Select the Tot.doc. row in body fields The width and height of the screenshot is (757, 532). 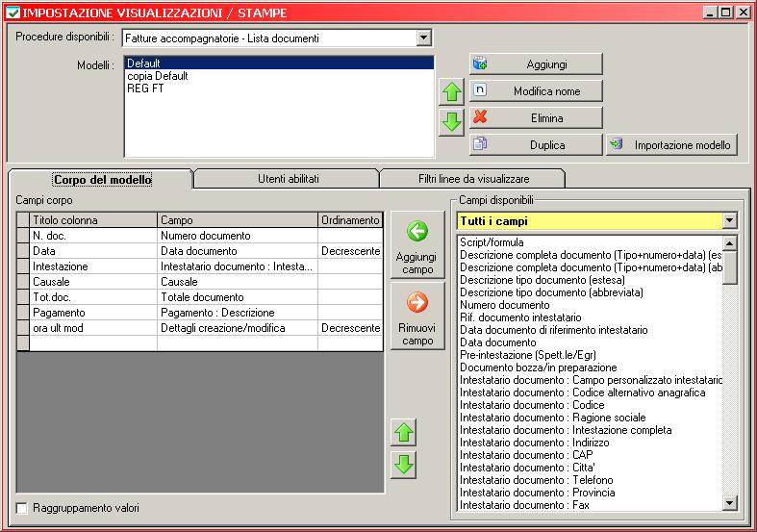[x=54, y=297]
